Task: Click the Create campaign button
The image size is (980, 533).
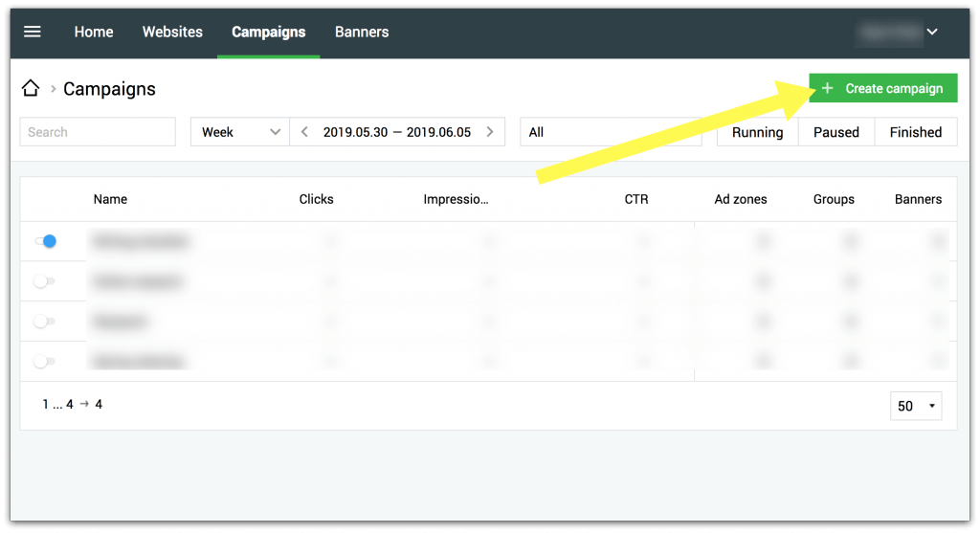Action: coord(883,88)
